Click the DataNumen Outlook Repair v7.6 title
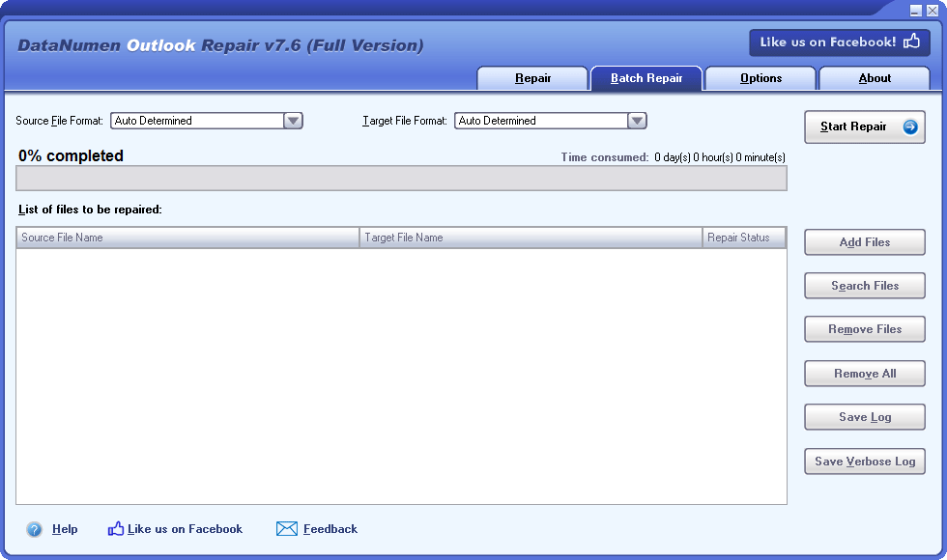Viewport: 947px width, 560px height. [x=220, y=45]
